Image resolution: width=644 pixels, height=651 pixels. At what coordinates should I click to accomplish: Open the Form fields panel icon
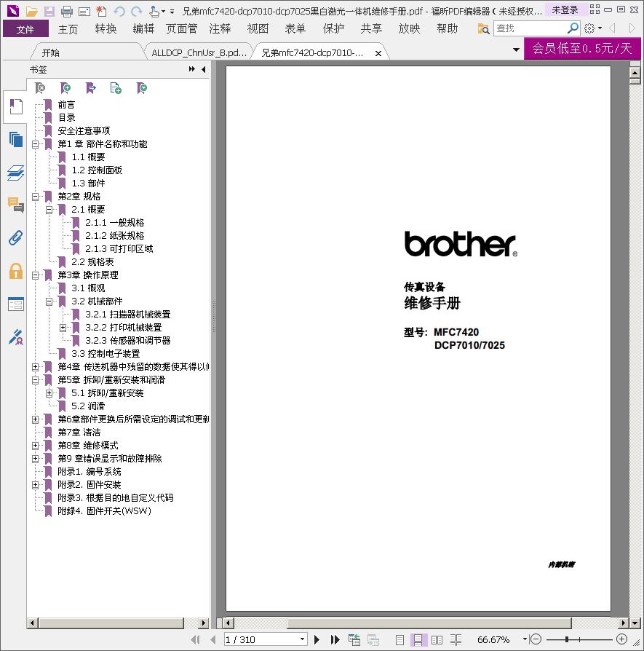pos(16,304)
